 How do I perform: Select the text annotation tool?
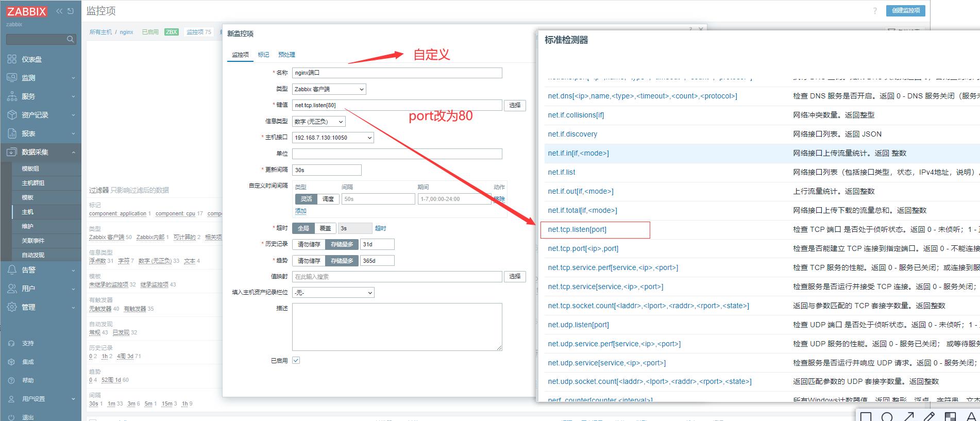point(971,416)
